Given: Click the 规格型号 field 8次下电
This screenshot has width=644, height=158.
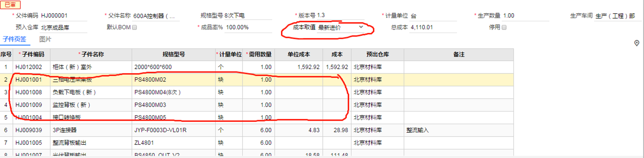Looking at the screenshot, I should (248, 16).
